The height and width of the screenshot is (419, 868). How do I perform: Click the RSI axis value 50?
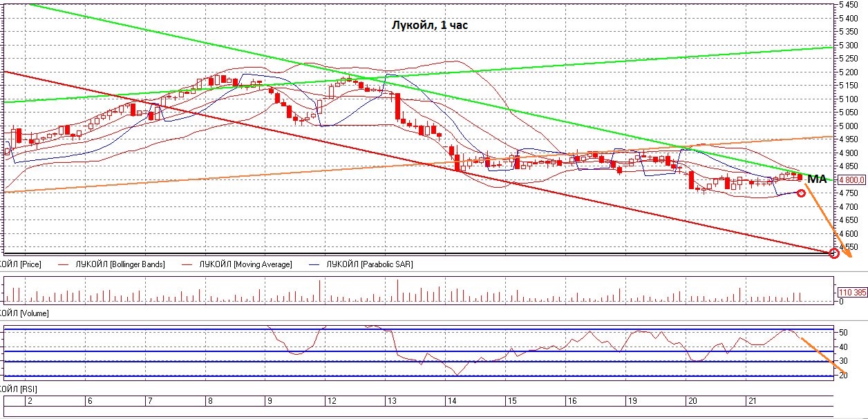click(844, 333)
